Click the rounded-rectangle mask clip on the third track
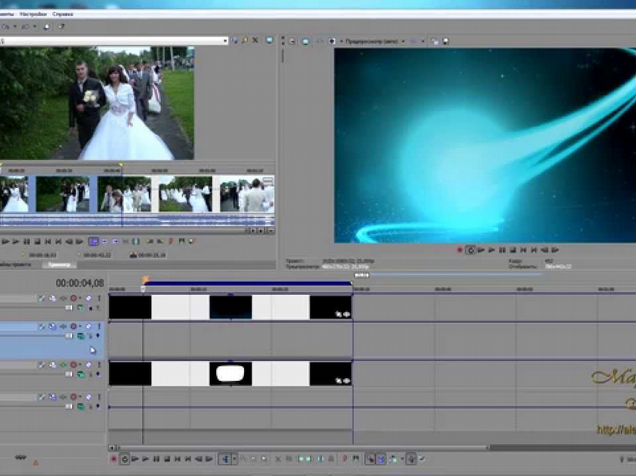636x476 pixels. click(230, 373)
